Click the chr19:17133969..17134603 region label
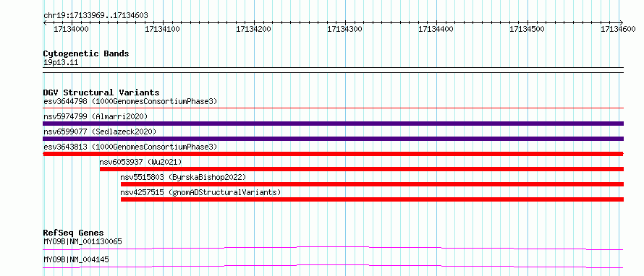 tap(96, 16)
